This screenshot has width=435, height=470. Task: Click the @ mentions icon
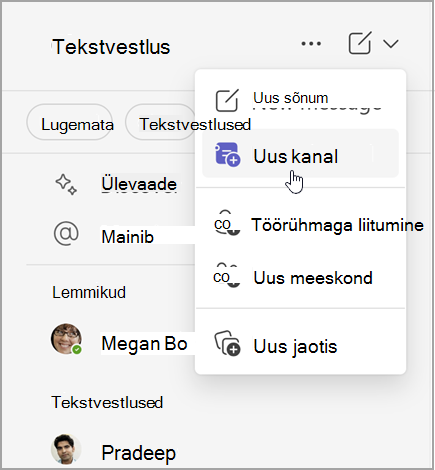point(66,234)
